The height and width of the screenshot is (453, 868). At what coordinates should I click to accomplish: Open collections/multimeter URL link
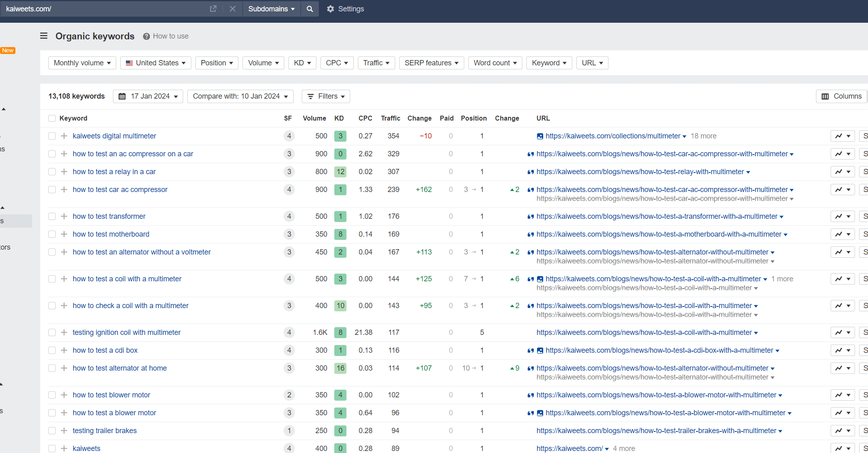613,136
